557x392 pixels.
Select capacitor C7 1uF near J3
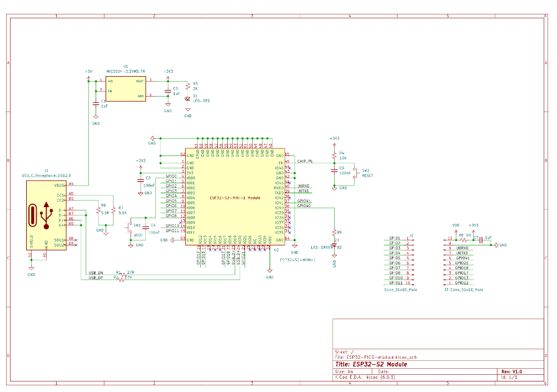coord(481,240)
